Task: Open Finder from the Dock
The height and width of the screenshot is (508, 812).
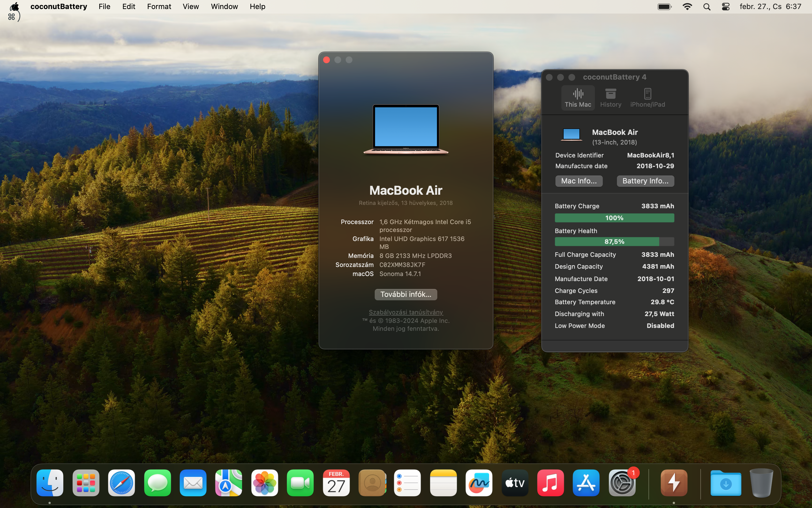Action: tap(50, 483)
